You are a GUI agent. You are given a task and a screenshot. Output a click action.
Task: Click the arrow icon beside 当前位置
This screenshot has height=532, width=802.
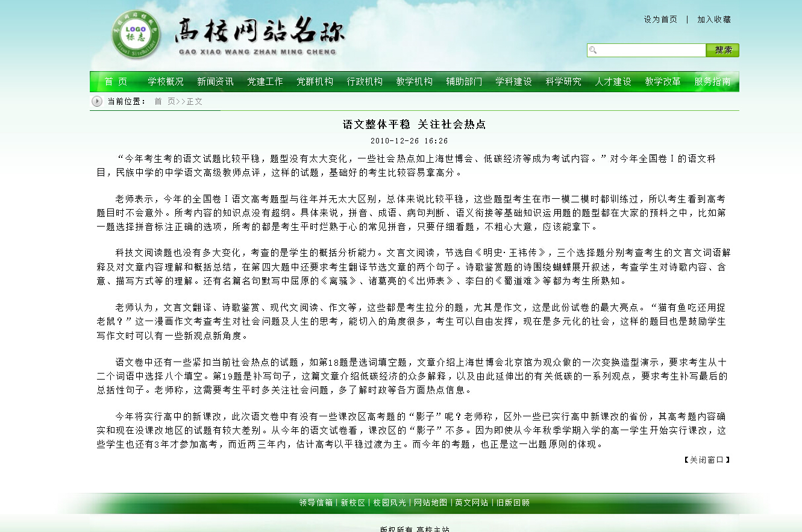97,101
